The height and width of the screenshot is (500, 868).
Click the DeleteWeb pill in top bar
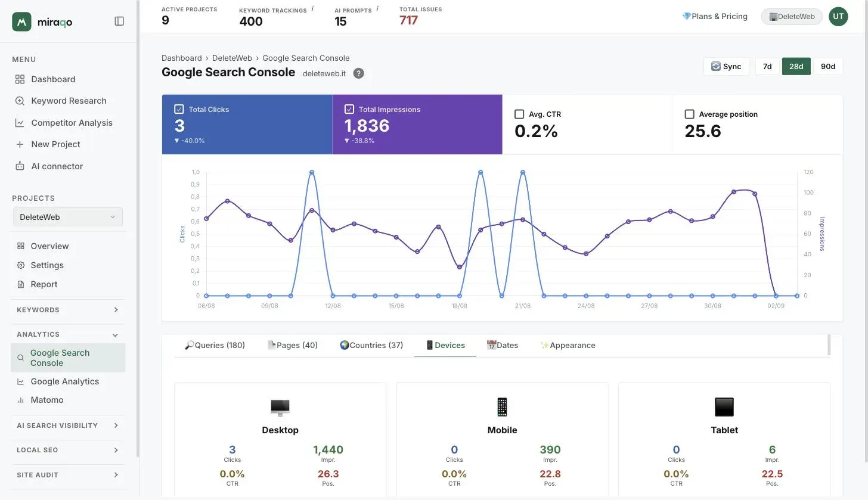(x=792, y=17)
